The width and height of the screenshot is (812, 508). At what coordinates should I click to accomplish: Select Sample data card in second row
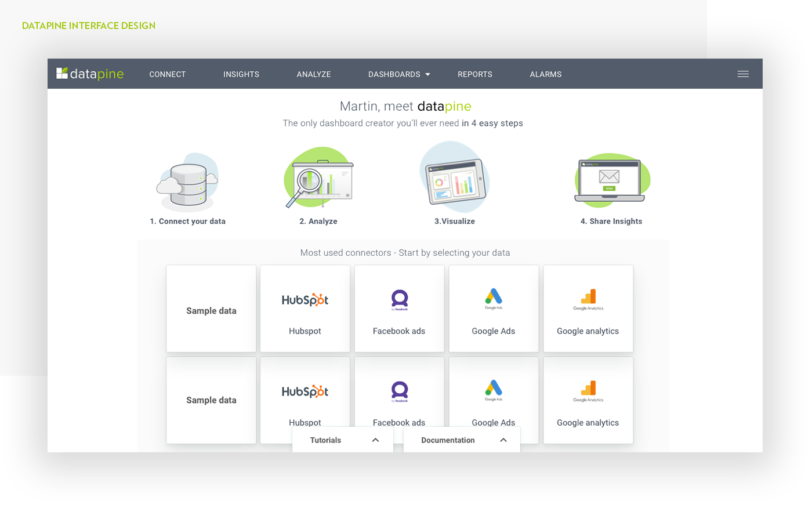(x=211, y=400)
